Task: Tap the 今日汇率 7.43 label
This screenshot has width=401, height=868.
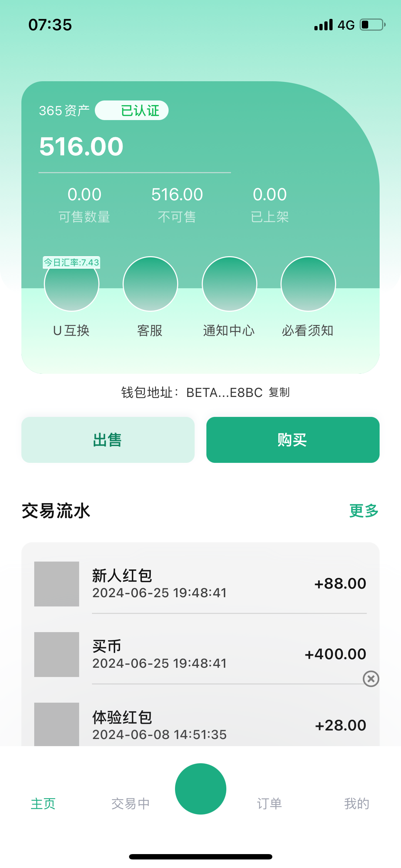Action: click(x=71, y=263)
